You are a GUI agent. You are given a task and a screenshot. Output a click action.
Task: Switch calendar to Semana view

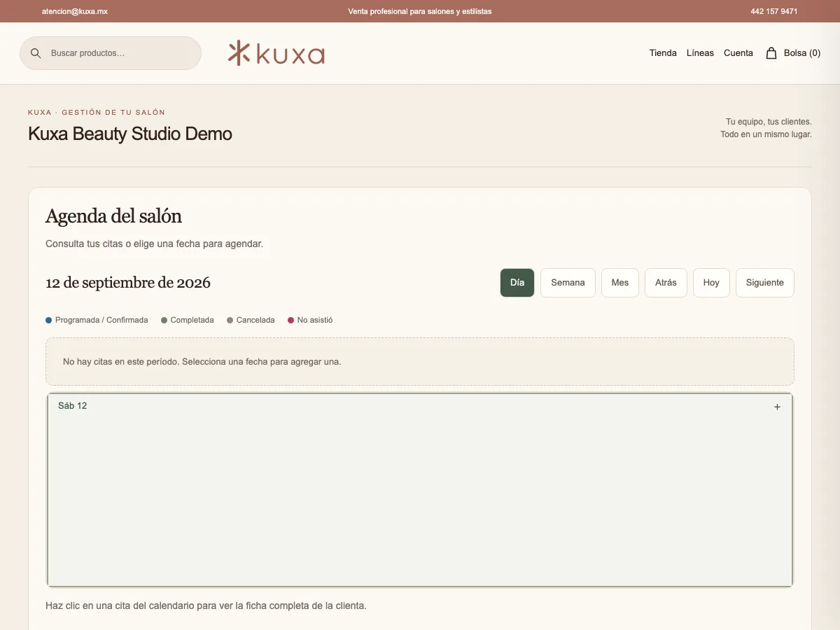(568, 283)
